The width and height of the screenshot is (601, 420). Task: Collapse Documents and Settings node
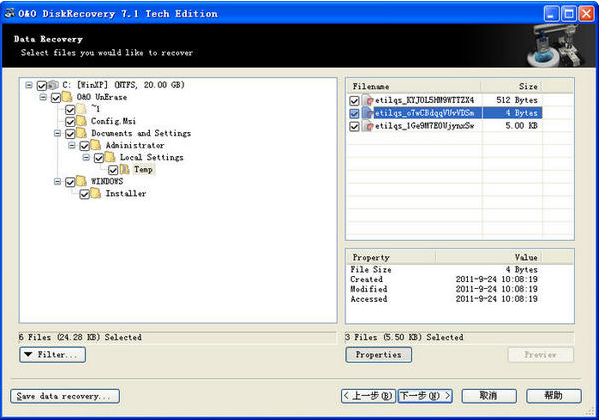coord(57,133)
